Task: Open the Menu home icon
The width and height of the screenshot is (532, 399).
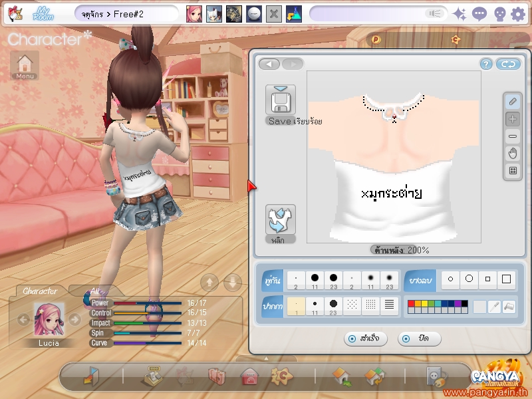Action: 25,65
